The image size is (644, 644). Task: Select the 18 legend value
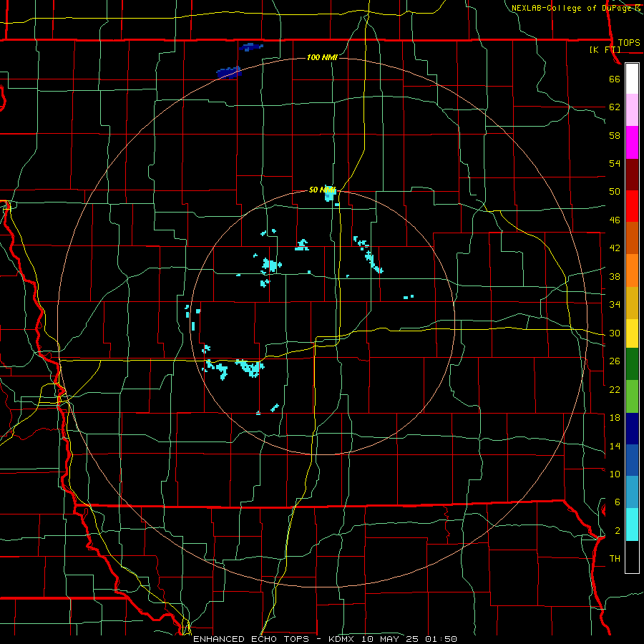click(615, 418)
